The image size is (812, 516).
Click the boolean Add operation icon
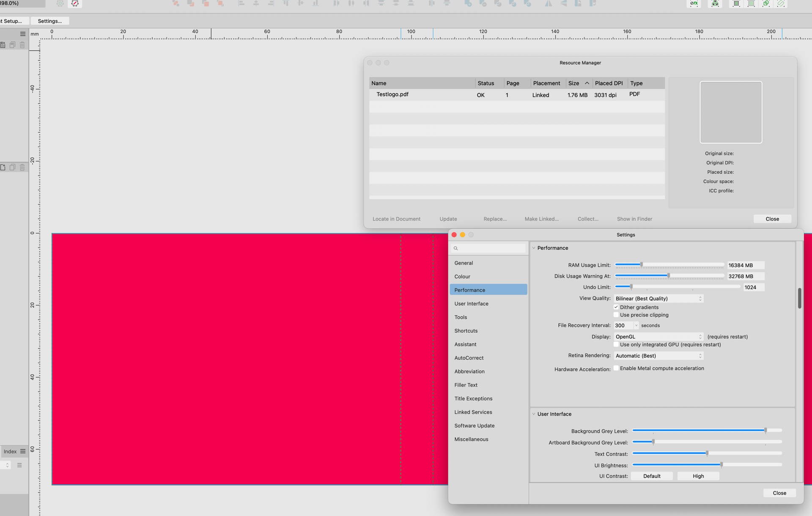[x=468, y=3]
